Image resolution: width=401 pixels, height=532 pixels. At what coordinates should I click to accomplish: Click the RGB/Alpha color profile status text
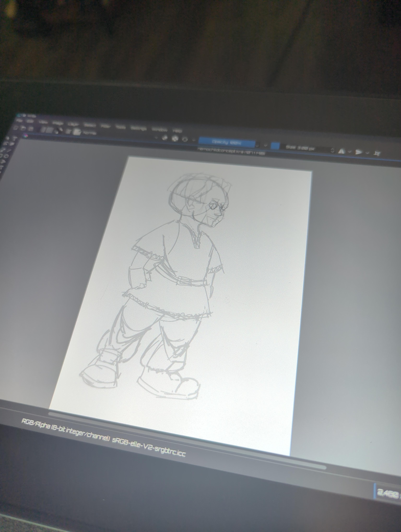click(x=104, y=437)
